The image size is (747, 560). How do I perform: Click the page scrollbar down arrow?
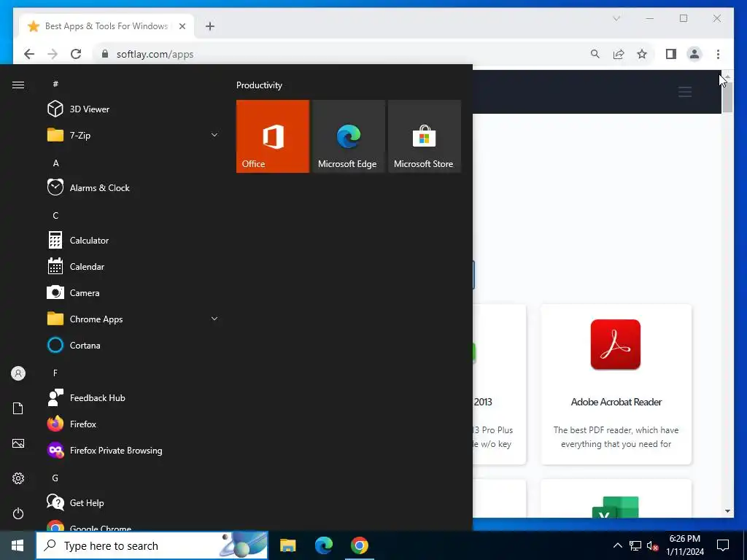point(727,511)
